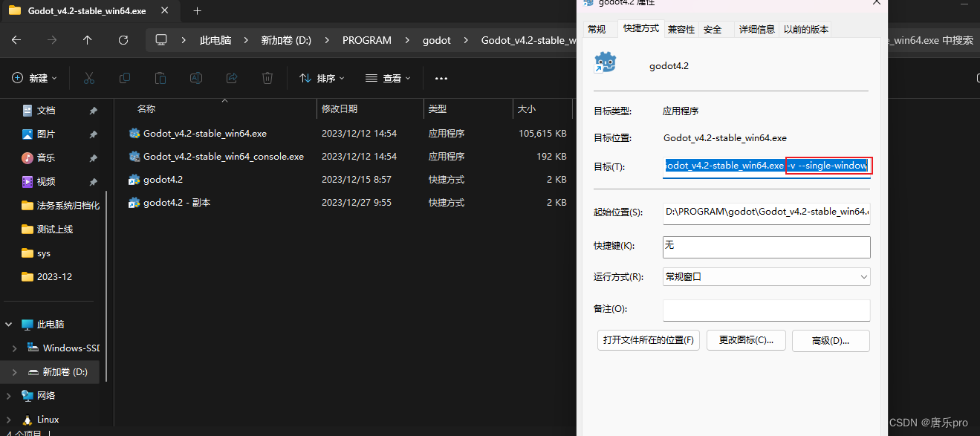This screenshot has height=436, width=980.
Task: Expand the Linux tree node
Action: 10,420
